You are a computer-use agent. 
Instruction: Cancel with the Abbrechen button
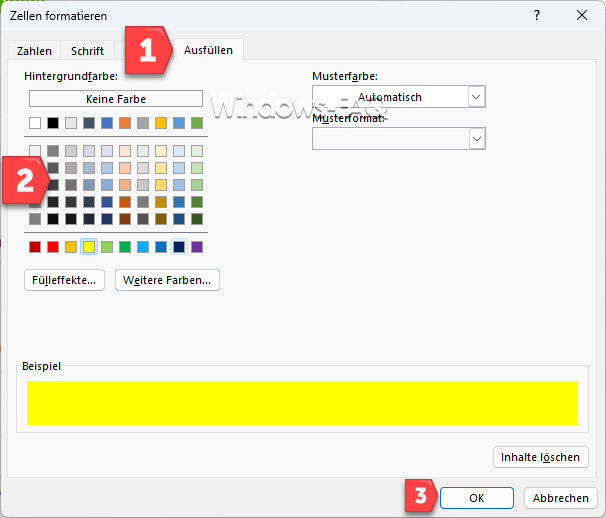coord(561,498)
